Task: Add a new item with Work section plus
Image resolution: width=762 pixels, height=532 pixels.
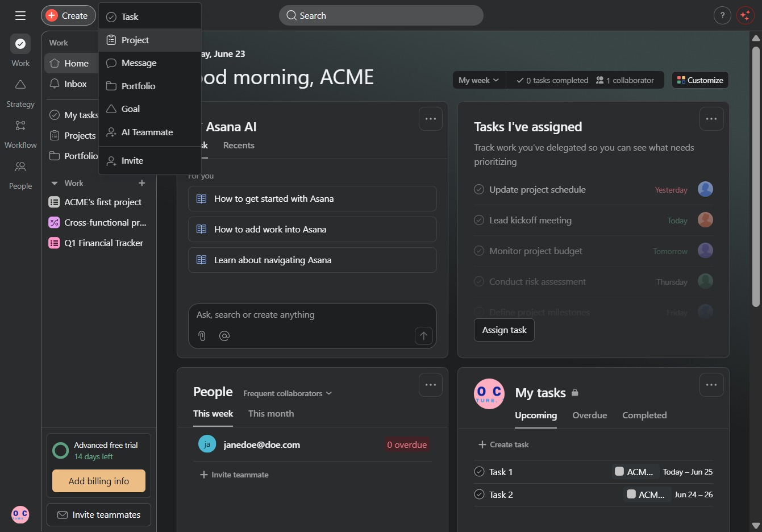Action: 142,183
